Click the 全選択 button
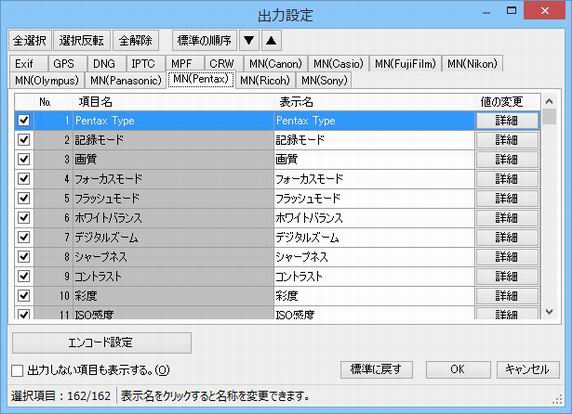The image size is (572, 414). pyautogui.click(x=30, y=40)
